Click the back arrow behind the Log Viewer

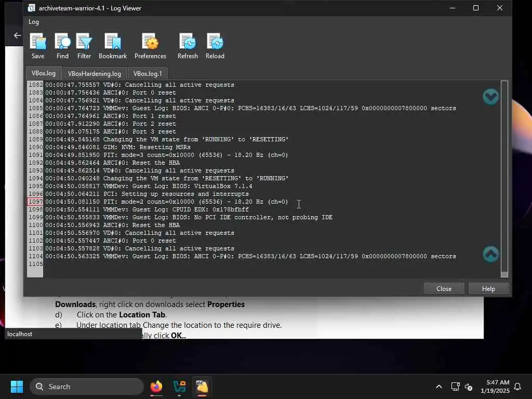tap(17, 35)
